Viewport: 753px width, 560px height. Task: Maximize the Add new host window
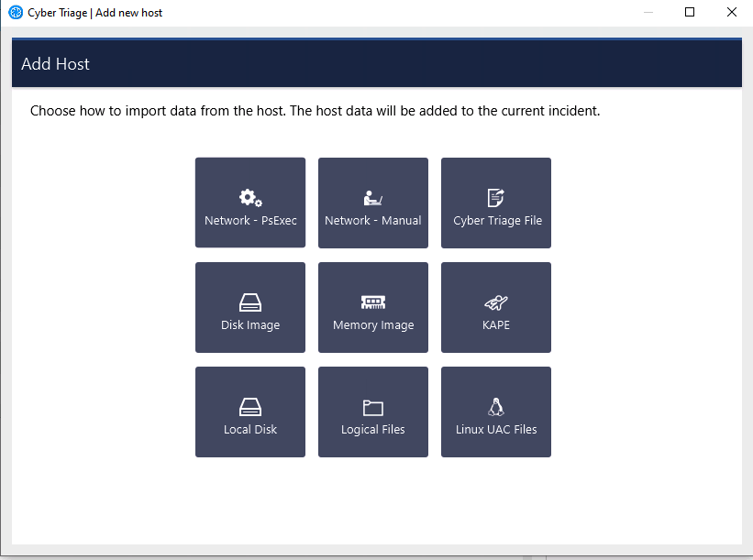tap(690, 12)
